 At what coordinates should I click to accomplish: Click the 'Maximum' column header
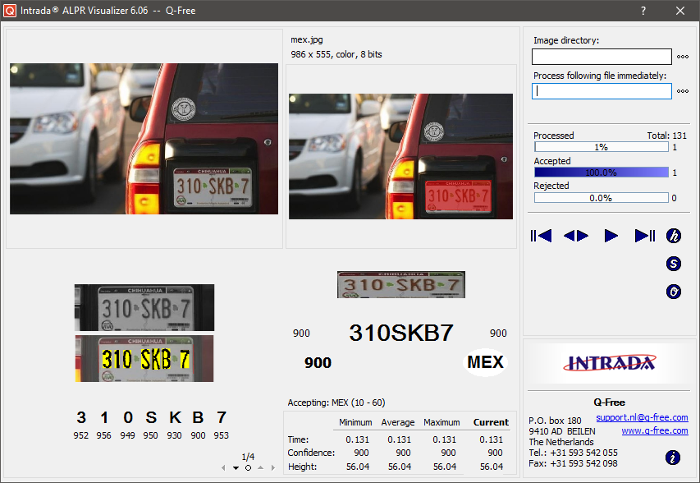tap(442, 422)
